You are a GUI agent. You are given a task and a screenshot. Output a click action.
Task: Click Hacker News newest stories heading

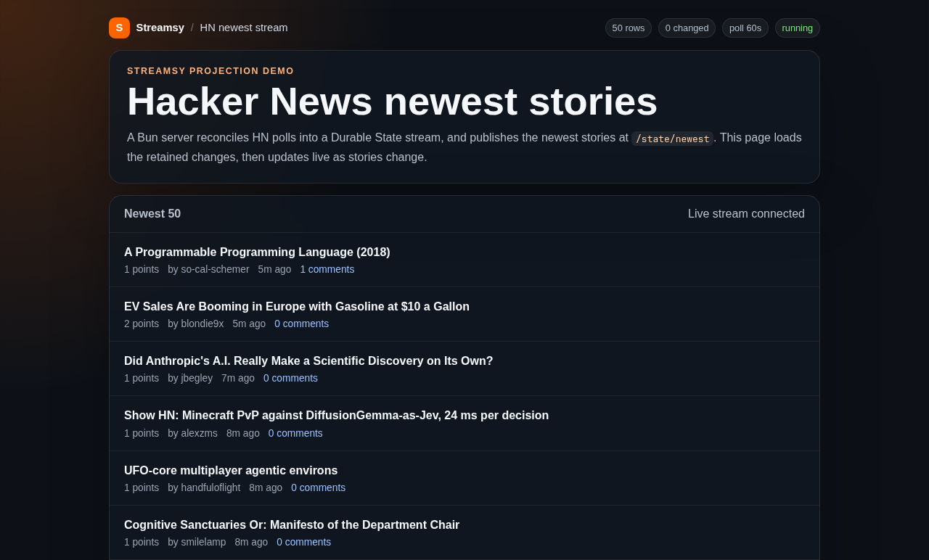pyautogui.click(x=392, y=101)
